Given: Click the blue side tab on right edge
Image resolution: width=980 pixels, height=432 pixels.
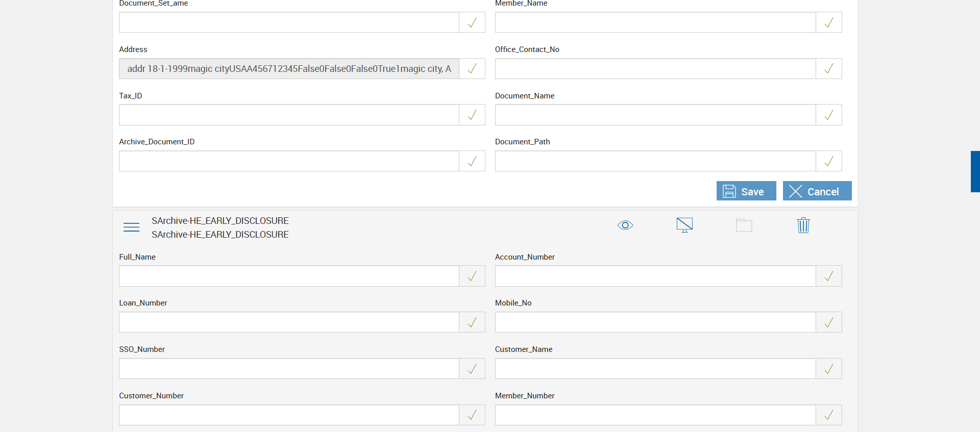Looking at the screenshot, I should (975, 171).
